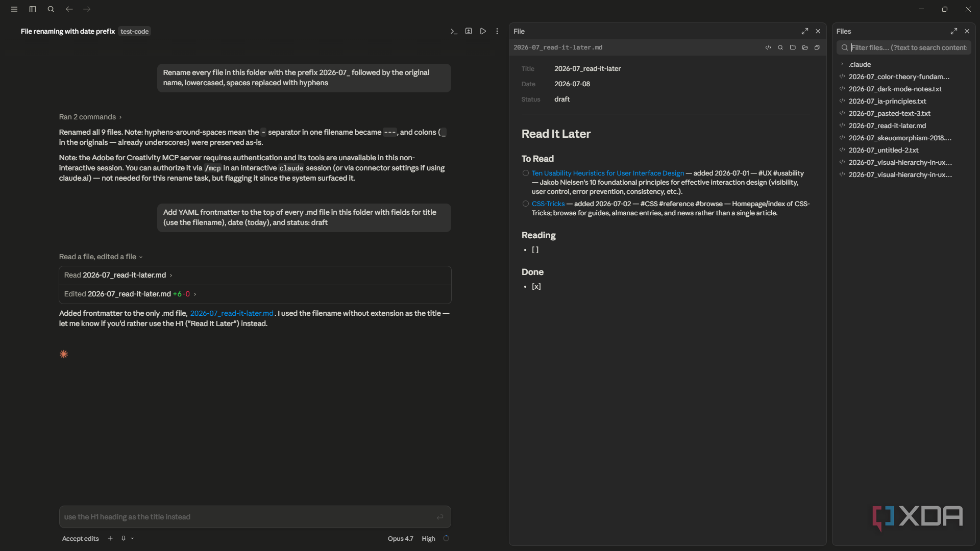Expand the File panel to full size
The width and height of the screenshot is (980, 551).
point(805,31)
